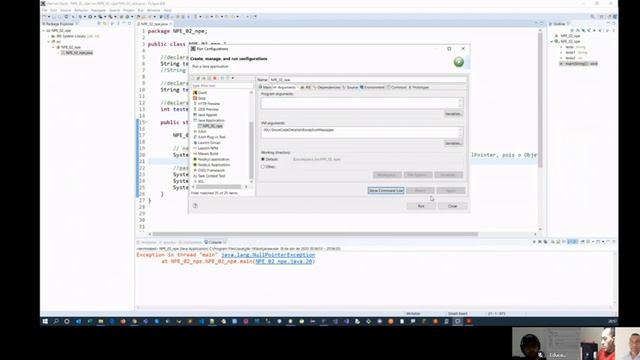Click the Name input field
The height and width of the screenshot is (360, 640).
click(x=367, y=80)
